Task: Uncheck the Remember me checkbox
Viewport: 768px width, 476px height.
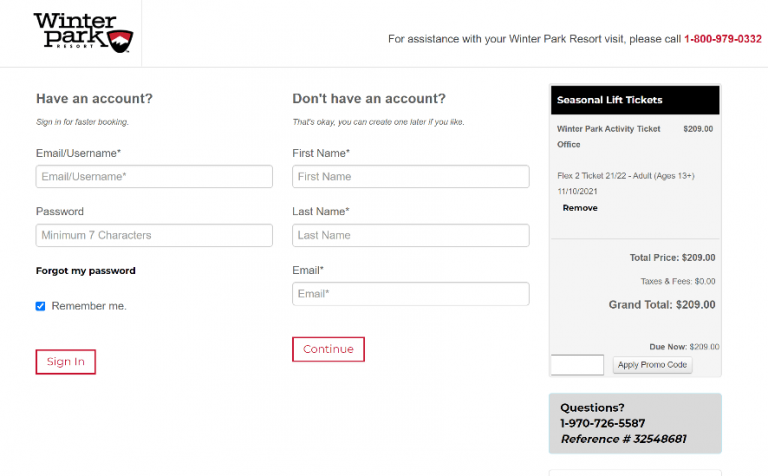Action: coord(40,306)
